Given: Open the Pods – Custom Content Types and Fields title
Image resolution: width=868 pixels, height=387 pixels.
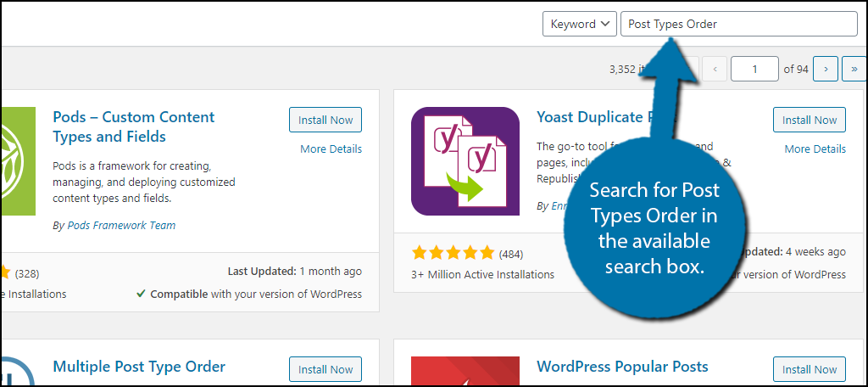Looking at the screenshot, I should point(134,126).
